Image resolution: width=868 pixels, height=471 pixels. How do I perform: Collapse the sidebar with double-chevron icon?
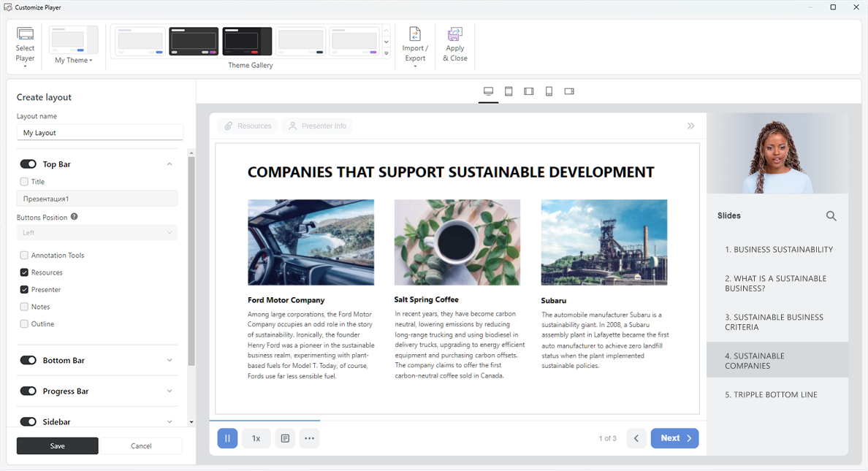690,126
